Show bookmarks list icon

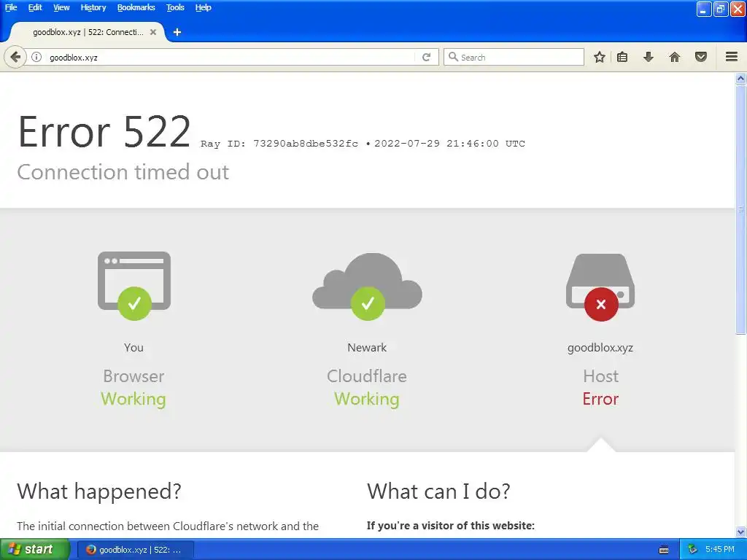pos(622,57)
